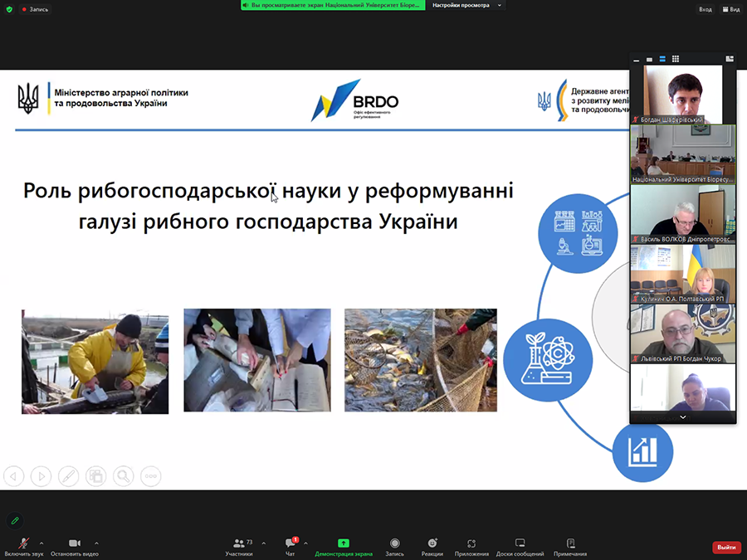Minimize the video panel with the dash icon
The width and height of the screenshot is (747, 560).
coord(637,59)
